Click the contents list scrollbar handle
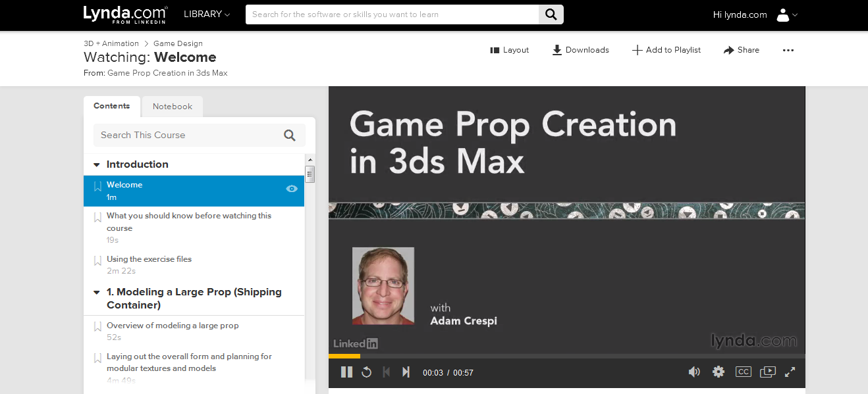The width and height of the screenshot is (868, 394). (x=310, y=174)
